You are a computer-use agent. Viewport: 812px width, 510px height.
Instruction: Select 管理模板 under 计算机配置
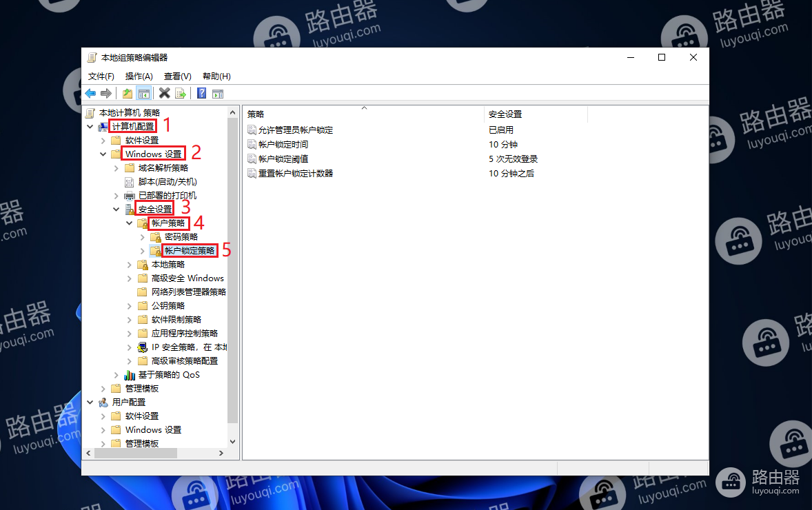[142, 389]
